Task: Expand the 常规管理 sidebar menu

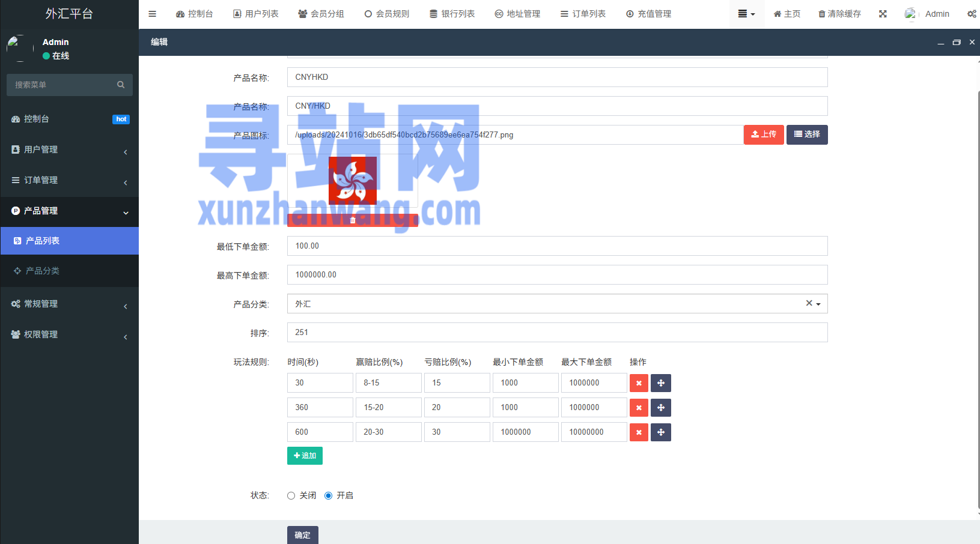Action: [69, 304]
